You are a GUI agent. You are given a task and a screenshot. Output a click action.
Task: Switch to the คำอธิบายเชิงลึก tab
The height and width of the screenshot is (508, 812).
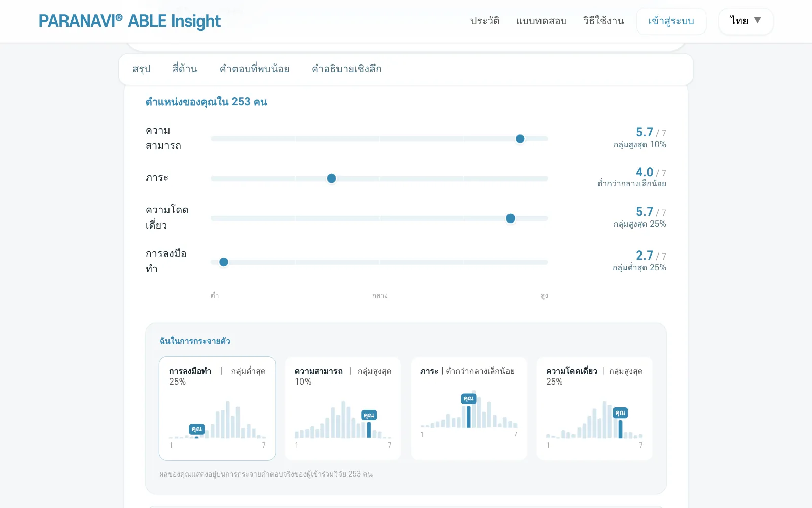coord(347,69)
